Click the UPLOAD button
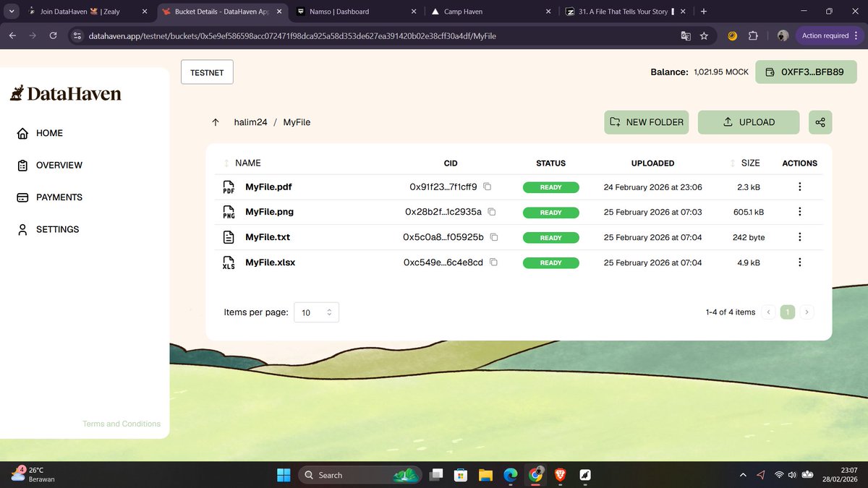This screenshot has width=868, height=488. tap(749, 122)
